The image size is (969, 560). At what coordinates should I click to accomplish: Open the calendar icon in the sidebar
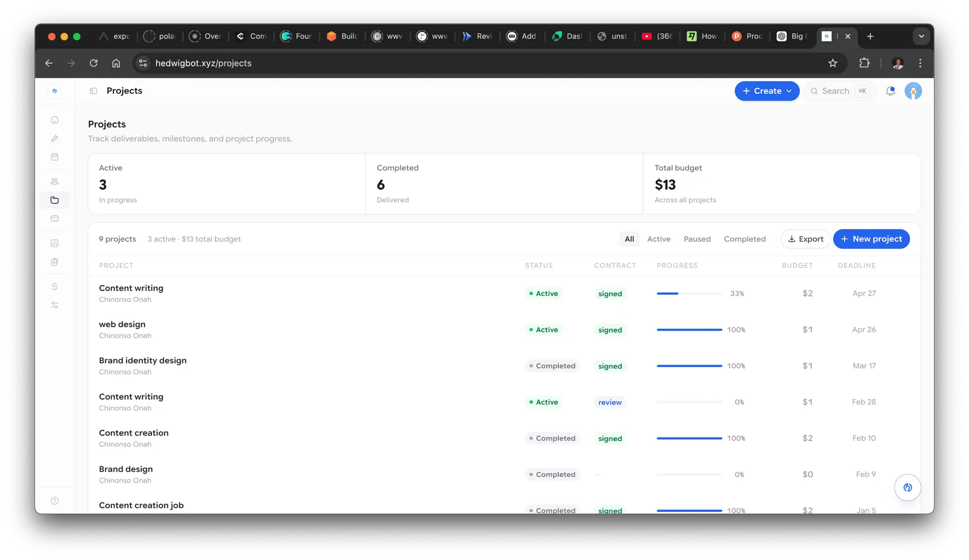click(x=55, y=157)
